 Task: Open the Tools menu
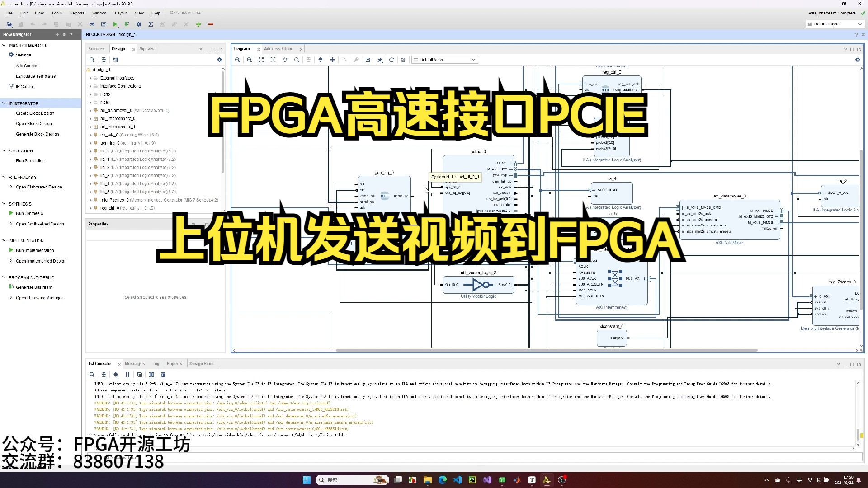(x=57, y=13)
